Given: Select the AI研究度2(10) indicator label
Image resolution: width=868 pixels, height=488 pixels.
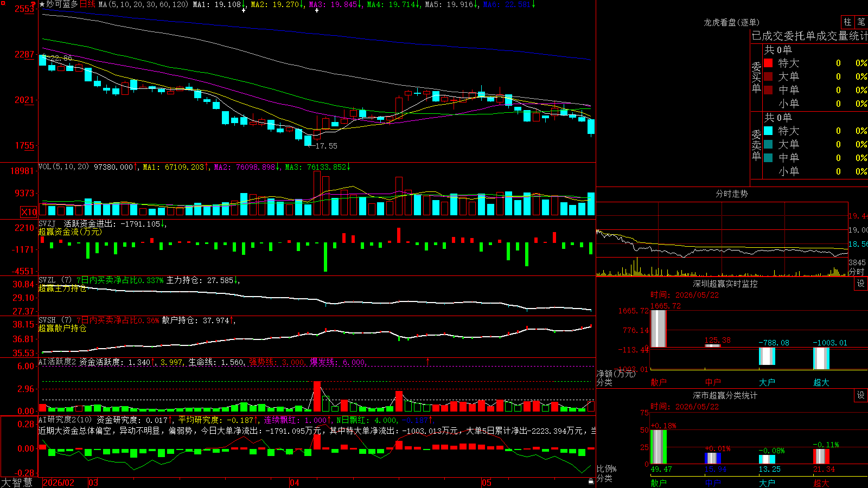Looking at the screenshot, I should click(65, 420).
